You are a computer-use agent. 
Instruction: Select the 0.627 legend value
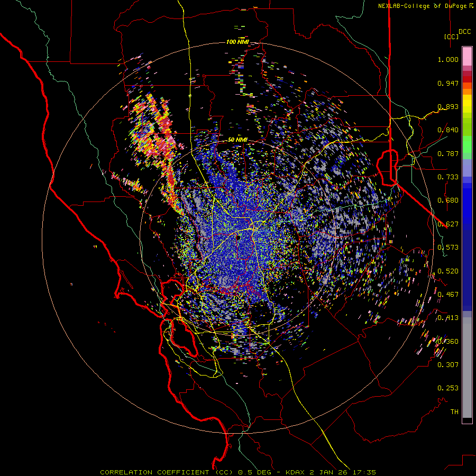pyautogui.click(x=448, y=224)
